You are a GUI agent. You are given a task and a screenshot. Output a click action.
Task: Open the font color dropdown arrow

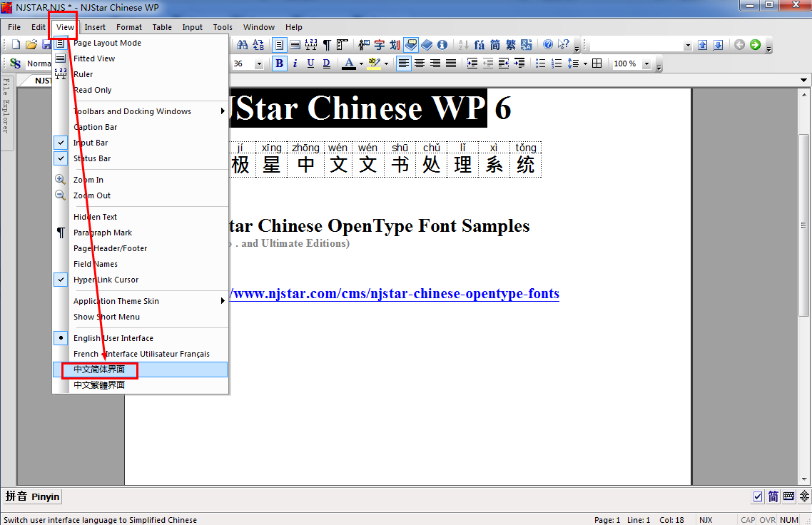click(x=361, y=63)
